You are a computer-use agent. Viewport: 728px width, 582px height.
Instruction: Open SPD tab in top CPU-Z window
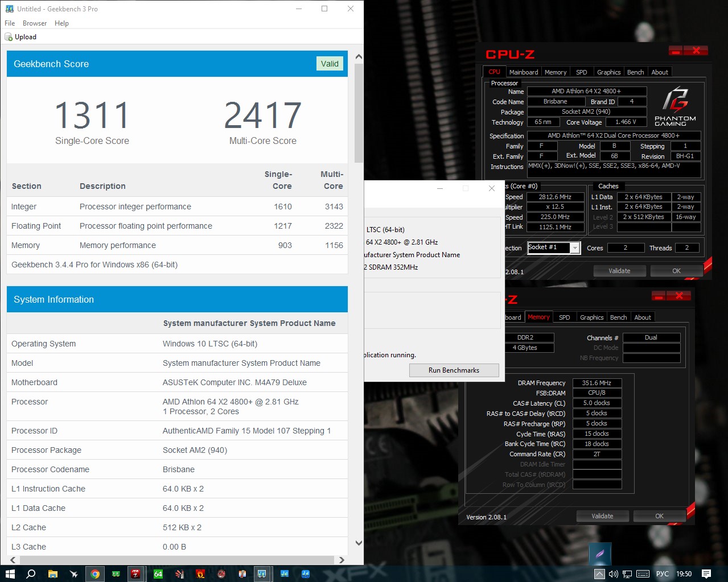pyautogui.click(x=581, y=72)
